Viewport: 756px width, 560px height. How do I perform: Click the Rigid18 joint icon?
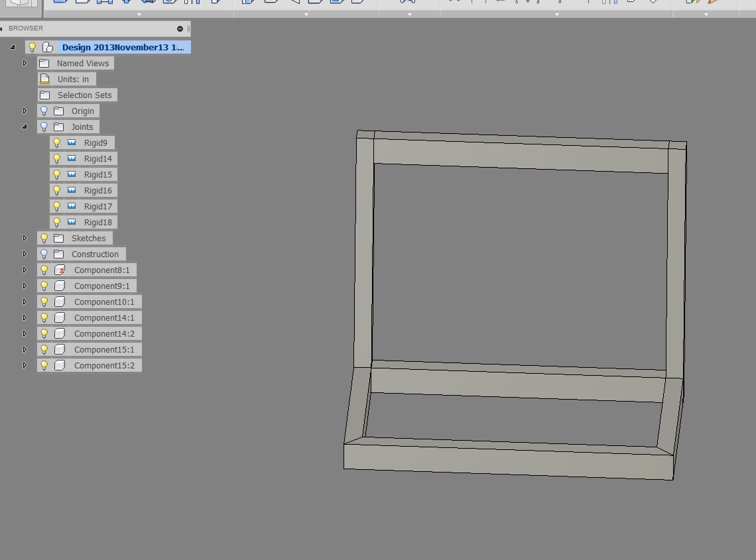coord(72,222)
